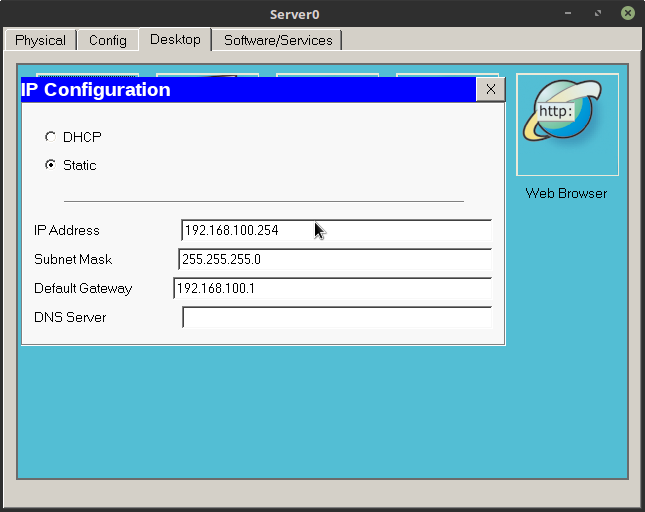This screenshot has width=645, height=512.
Task: Open the Desktop tab
Action: (x=175, y=39)
